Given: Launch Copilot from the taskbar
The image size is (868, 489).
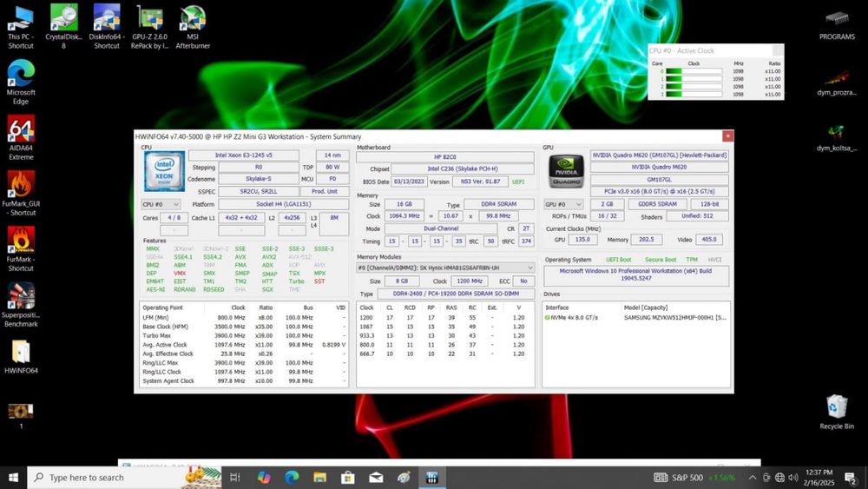Looking at the screenshot, I should pyautogui.click(x=264, y=478).
